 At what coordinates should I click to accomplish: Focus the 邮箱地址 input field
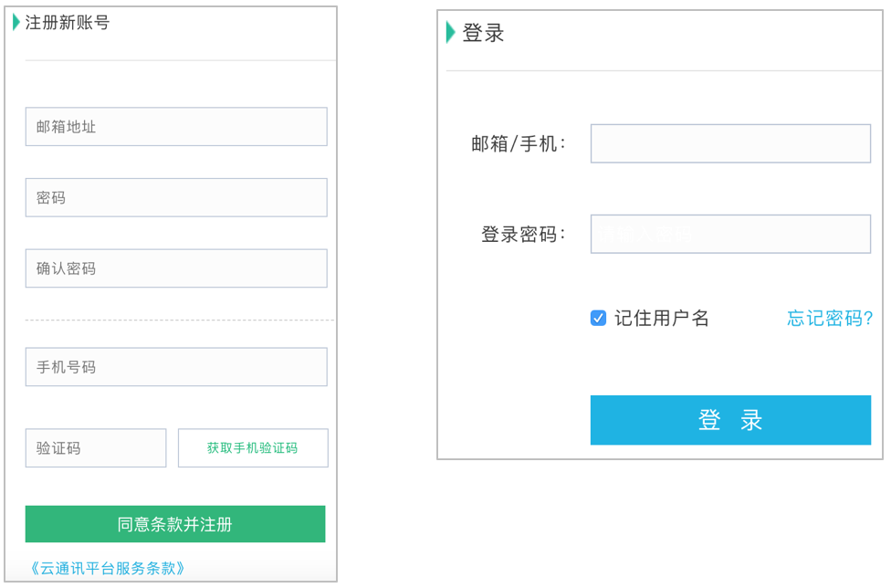coord(176,127)
